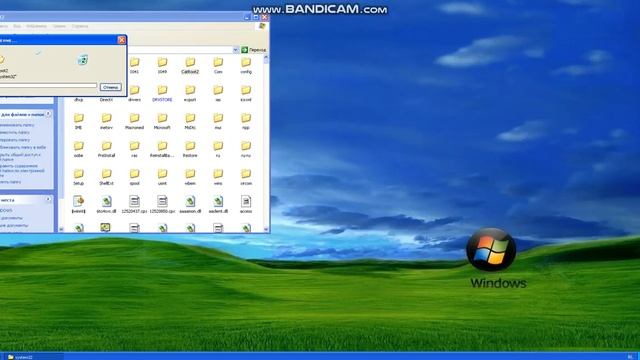Screen dimensions: 640x360
Task: Select the ReinstallBa... folder
Action: tap(162, 149)
